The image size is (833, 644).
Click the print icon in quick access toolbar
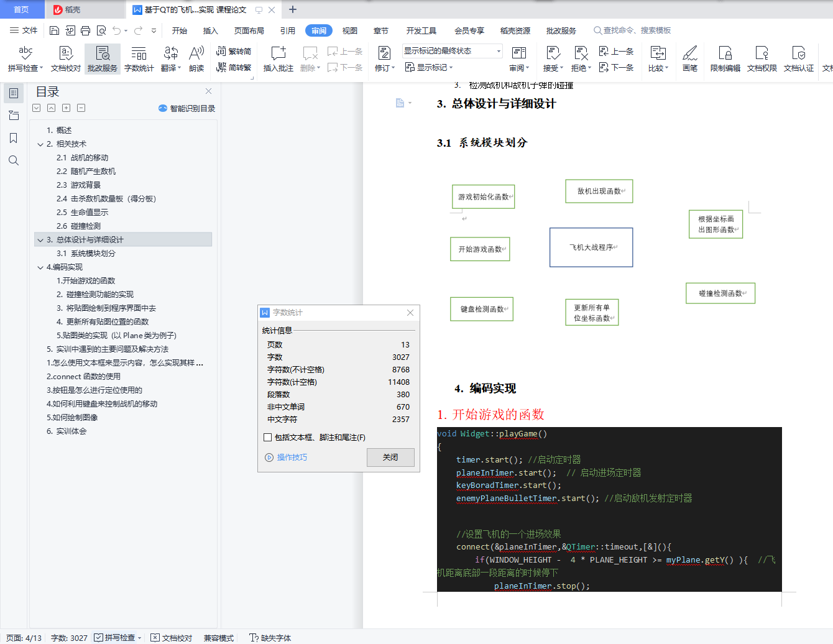pyautogui.click(x=86, y=30)
